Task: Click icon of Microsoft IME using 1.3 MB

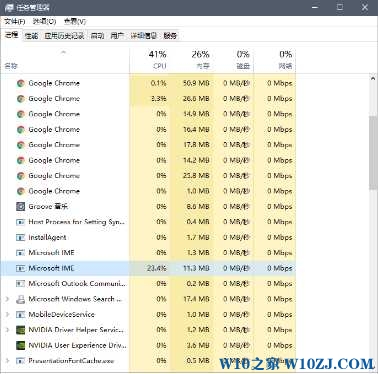Action: 21,253
